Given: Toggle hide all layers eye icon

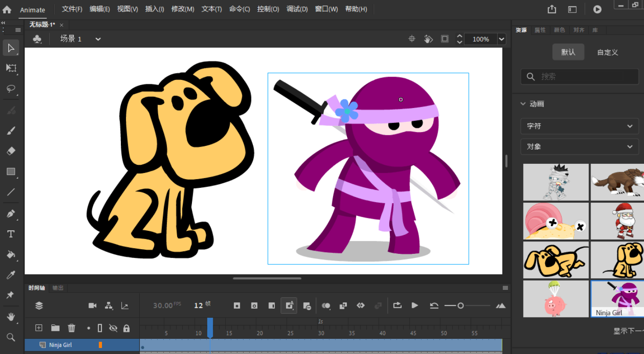Looking at the screenshot, I should click(x=113, y=328).
